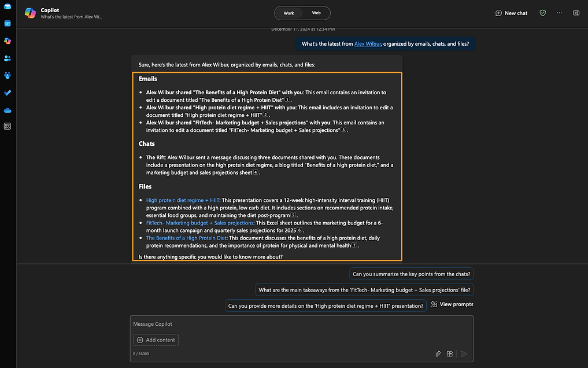
Task: Click the green shield protection icon
Action: (x=543, y=13)
